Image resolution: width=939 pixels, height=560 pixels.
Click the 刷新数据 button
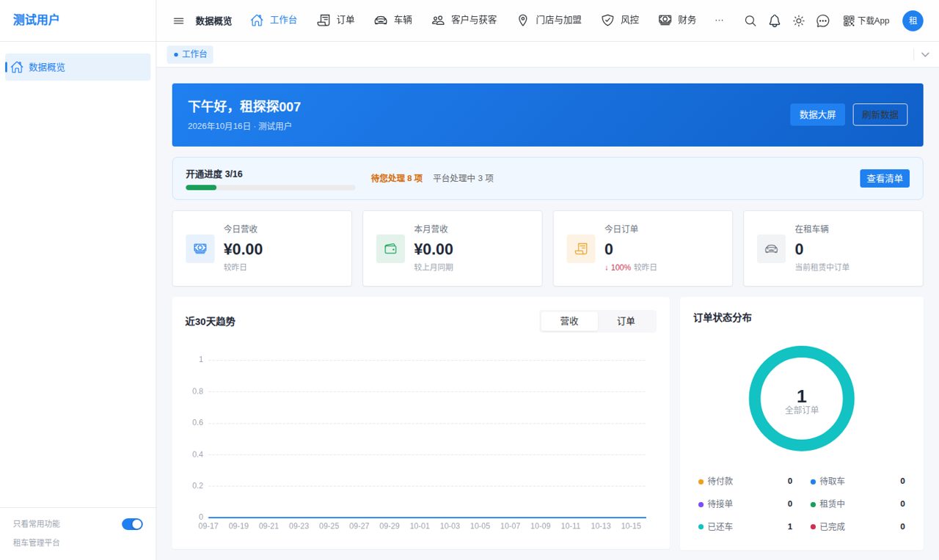point(880,114)
